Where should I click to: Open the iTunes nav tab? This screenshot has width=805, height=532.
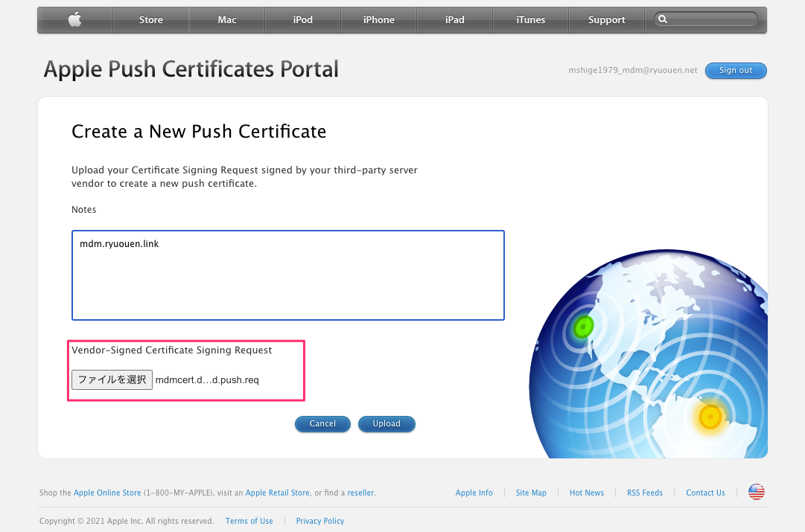[531, 20]
